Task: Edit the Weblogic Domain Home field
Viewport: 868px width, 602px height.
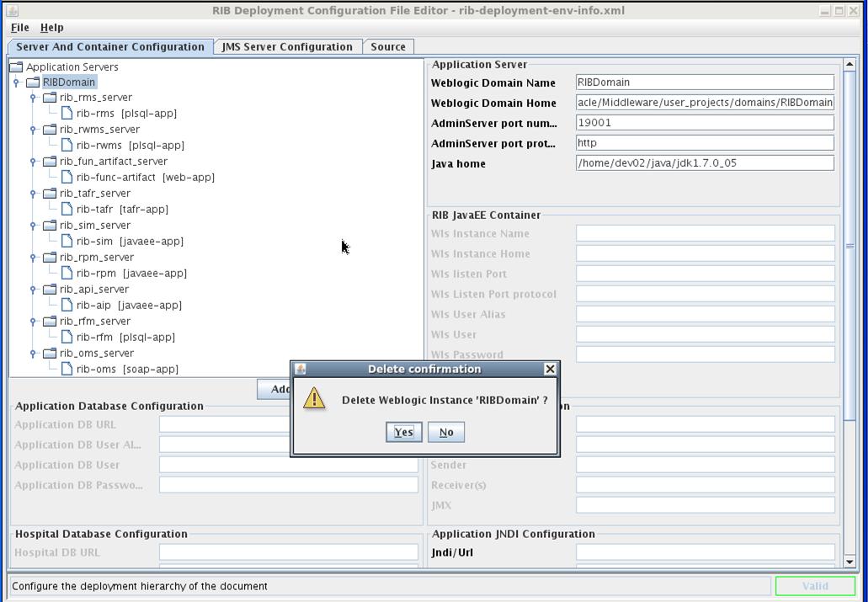Action: [705, 103]
